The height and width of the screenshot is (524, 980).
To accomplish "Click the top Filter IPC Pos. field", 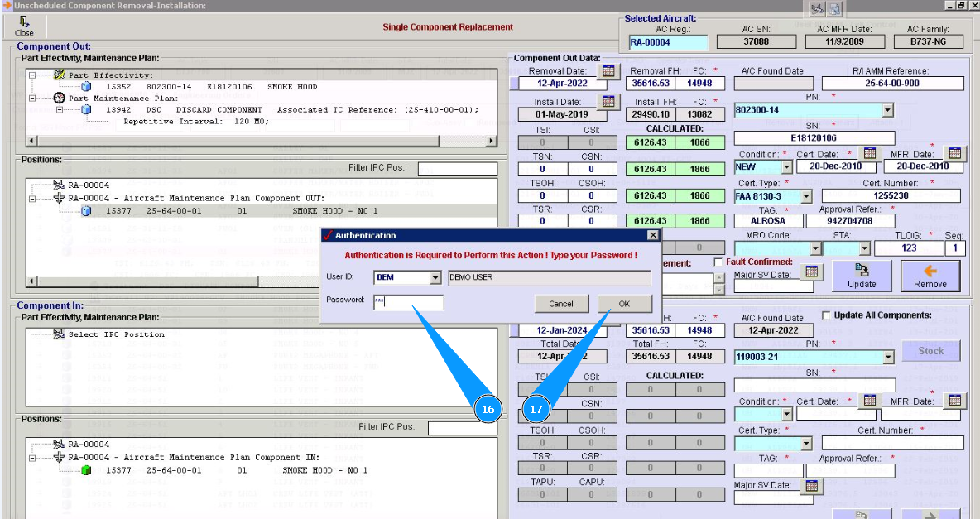I will [456, 169].
